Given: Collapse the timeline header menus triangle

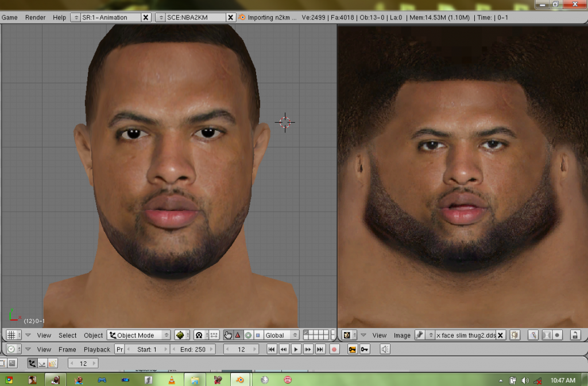Looking at the screenshot, I should (x=28, y=349).
